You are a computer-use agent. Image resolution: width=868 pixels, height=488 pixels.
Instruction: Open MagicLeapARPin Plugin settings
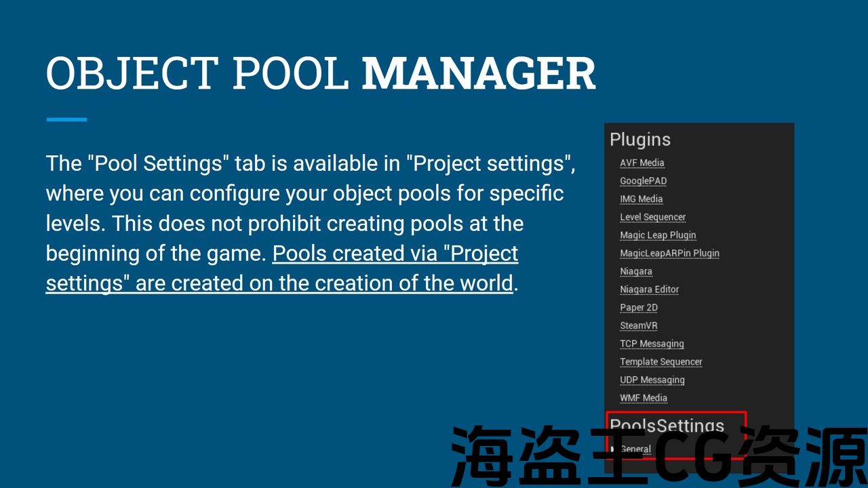(669, 253)
